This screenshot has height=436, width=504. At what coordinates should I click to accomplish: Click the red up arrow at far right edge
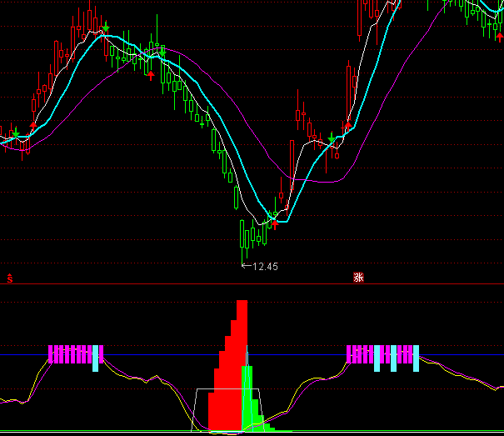498,38
